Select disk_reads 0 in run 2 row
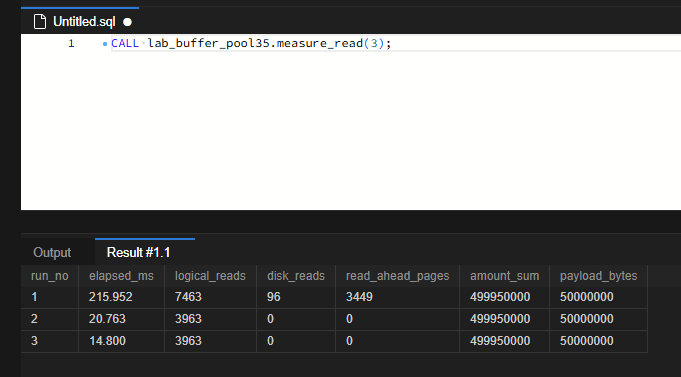Viewport: 681px width, 377px height. 296,319
